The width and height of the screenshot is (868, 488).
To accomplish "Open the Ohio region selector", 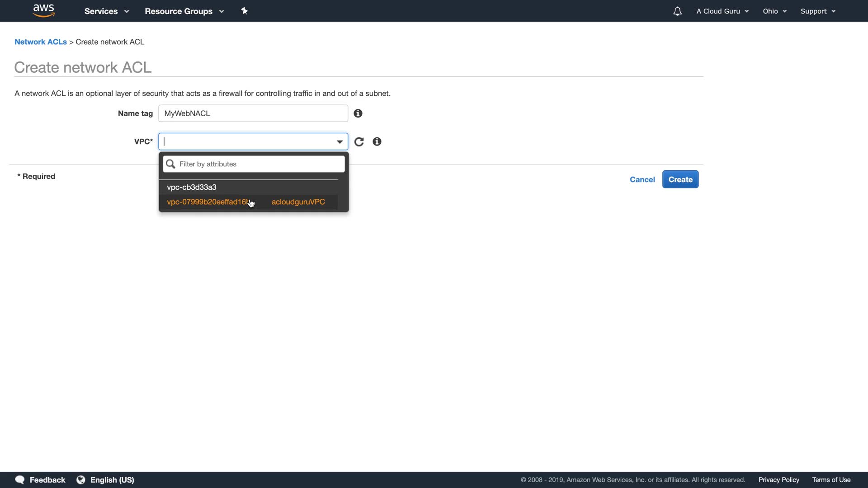I will 774,11.
